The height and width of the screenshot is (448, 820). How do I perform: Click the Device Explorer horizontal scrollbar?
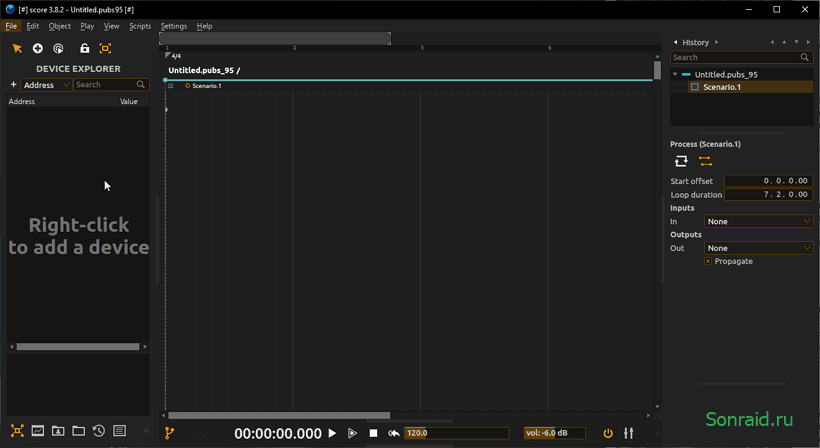click(x=78, y=347)
